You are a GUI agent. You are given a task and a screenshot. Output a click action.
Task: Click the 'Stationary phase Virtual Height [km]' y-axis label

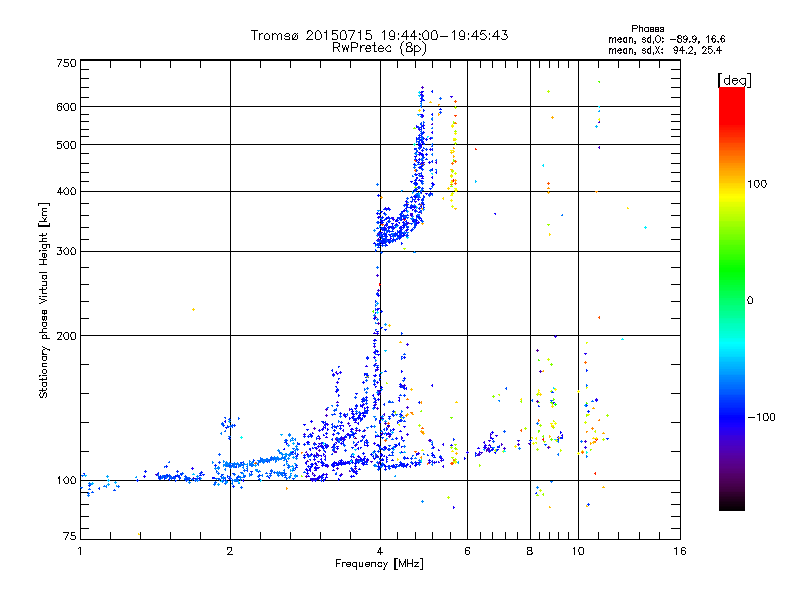[x=44, y=300]
